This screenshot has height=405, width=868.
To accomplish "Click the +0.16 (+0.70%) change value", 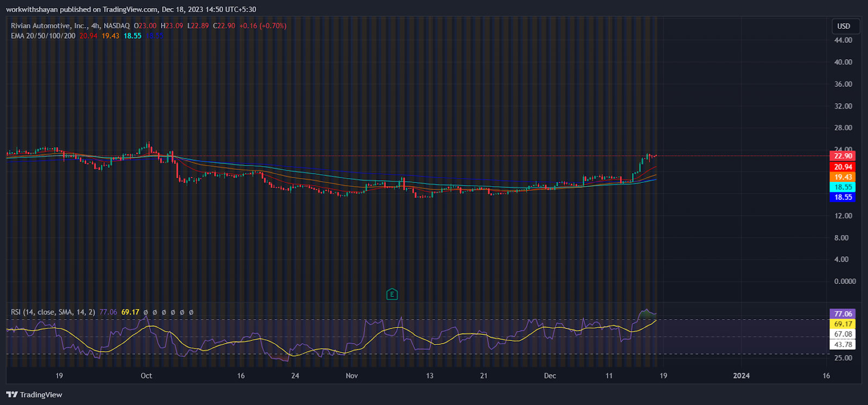I will pos(263,26).
